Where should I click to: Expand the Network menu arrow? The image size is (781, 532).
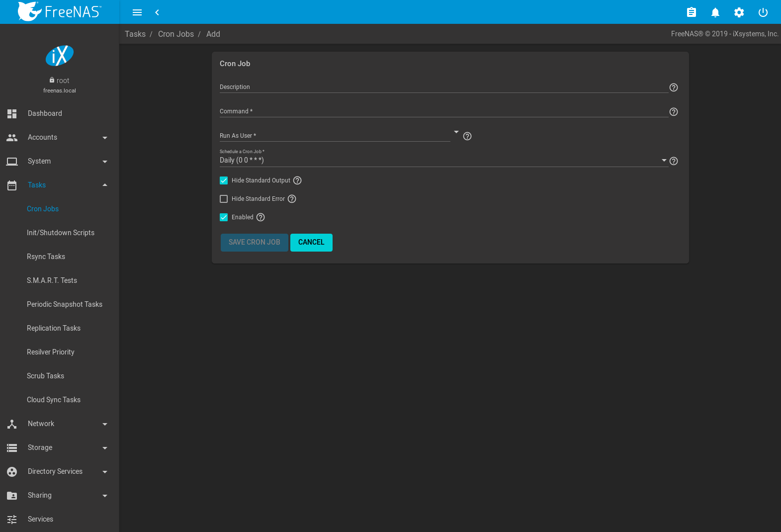[x=105, y=424]
